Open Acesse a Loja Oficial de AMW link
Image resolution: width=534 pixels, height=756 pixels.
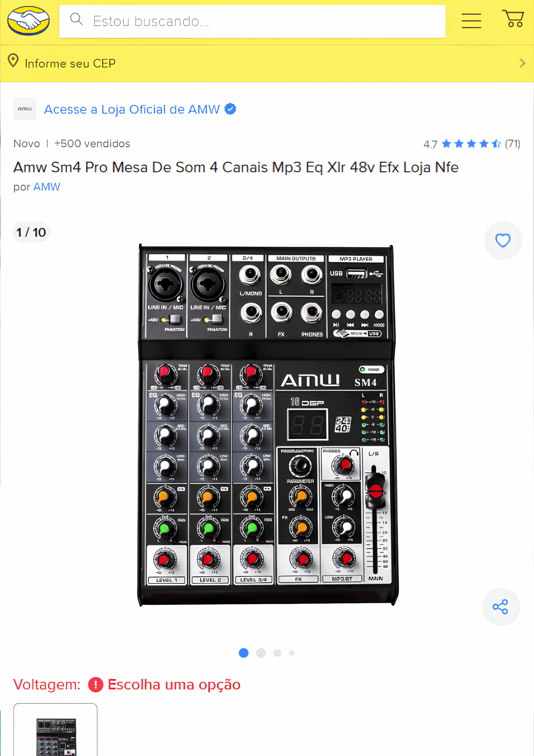point(132,109)
